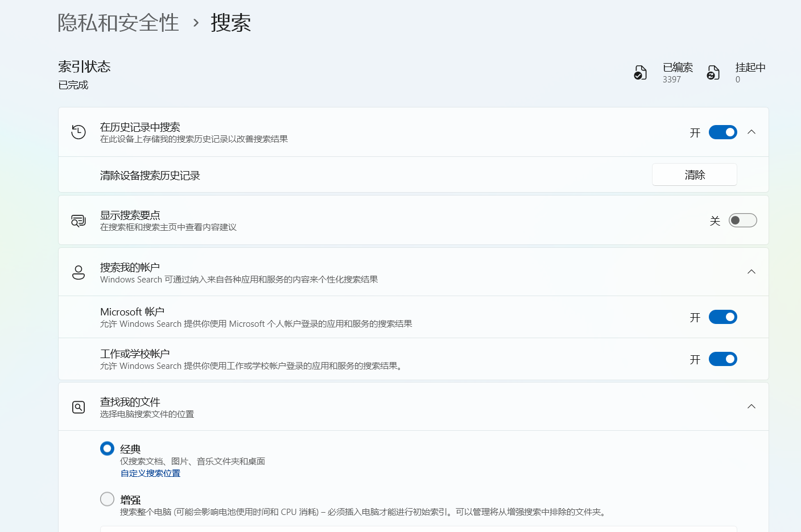The height and width of the screenshot is (532, 801).
Task: Click the search highlights icon for 显示搜索要点
Action: [79, 221]
